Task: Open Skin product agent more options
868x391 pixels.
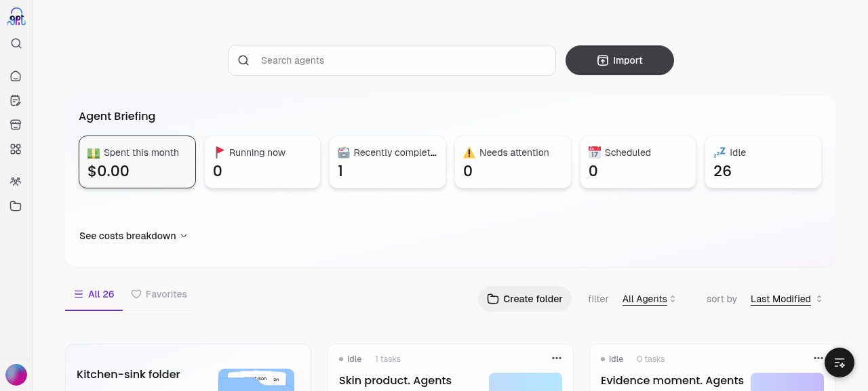Action: click(557, 358)
